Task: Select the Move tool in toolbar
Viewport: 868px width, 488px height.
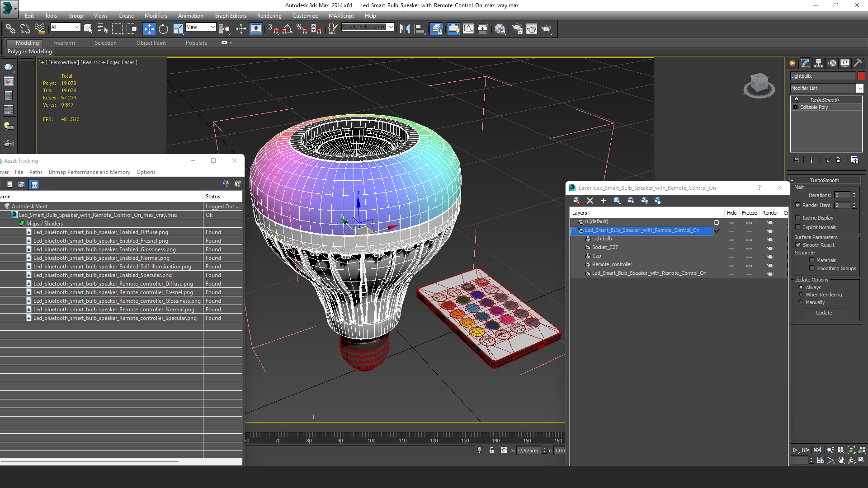Action: [x=149, y=29]
